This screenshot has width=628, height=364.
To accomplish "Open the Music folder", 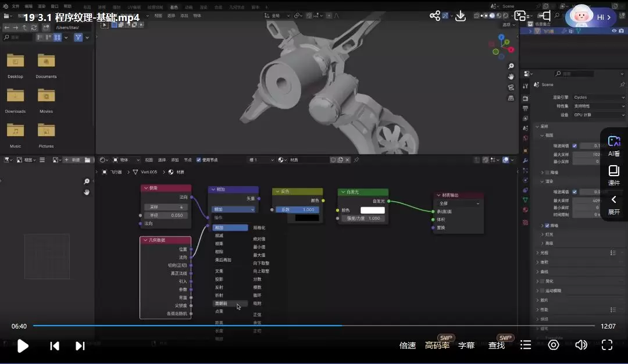I will pos(15,135).
